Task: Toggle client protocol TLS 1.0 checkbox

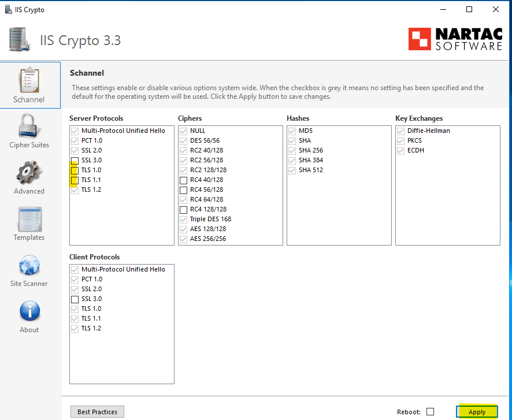Action: point(75,309)
